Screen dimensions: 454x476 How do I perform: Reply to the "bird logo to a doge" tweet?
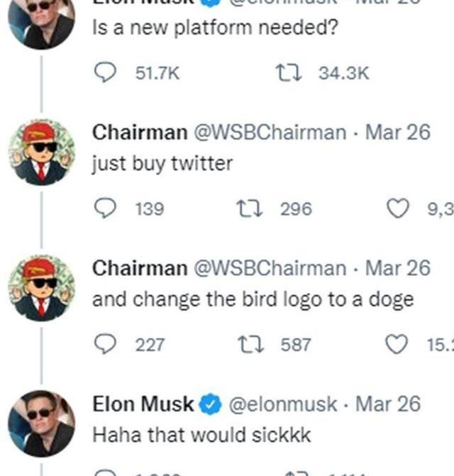105,345
